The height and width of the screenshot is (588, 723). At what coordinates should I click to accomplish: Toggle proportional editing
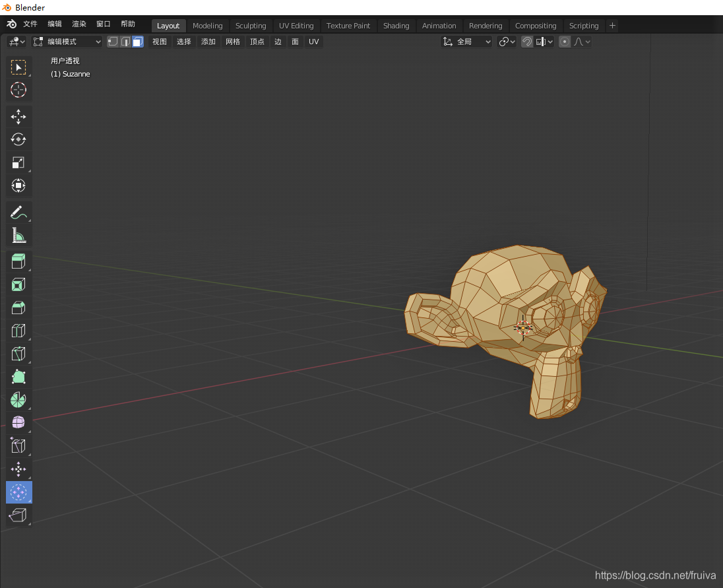pyautogui.click(x=565, y=42)
